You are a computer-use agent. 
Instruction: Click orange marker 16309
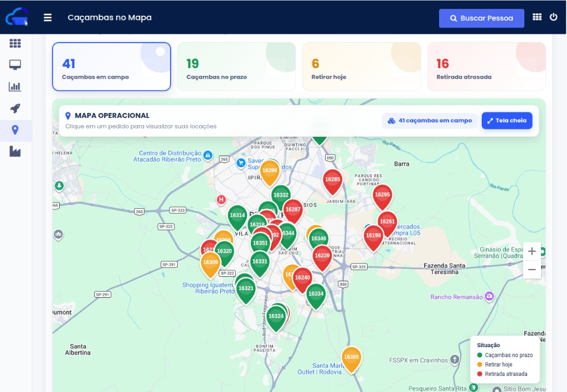[x=210, y=262]
